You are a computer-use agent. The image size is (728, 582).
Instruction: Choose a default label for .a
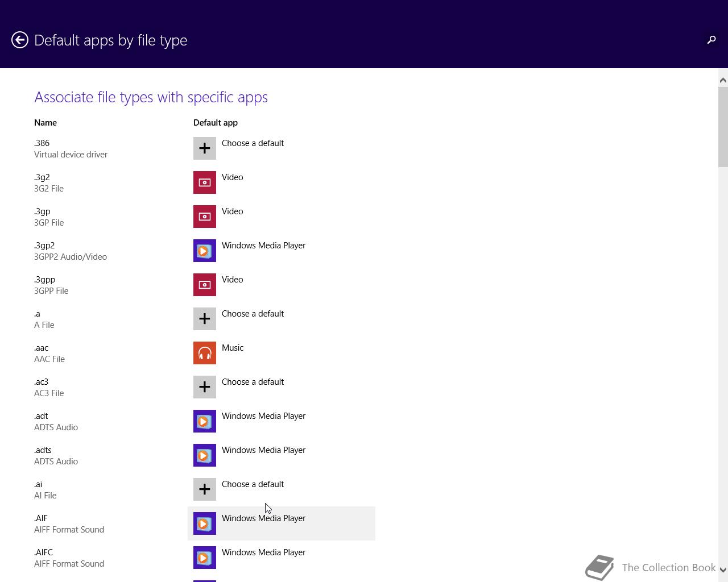click(253, 314)
